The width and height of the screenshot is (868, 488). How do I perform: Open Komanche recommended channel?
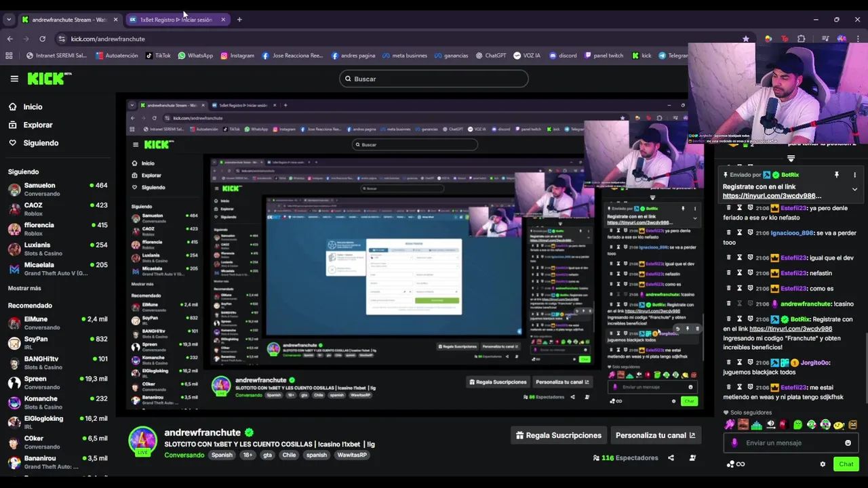[x=58, y=403]
